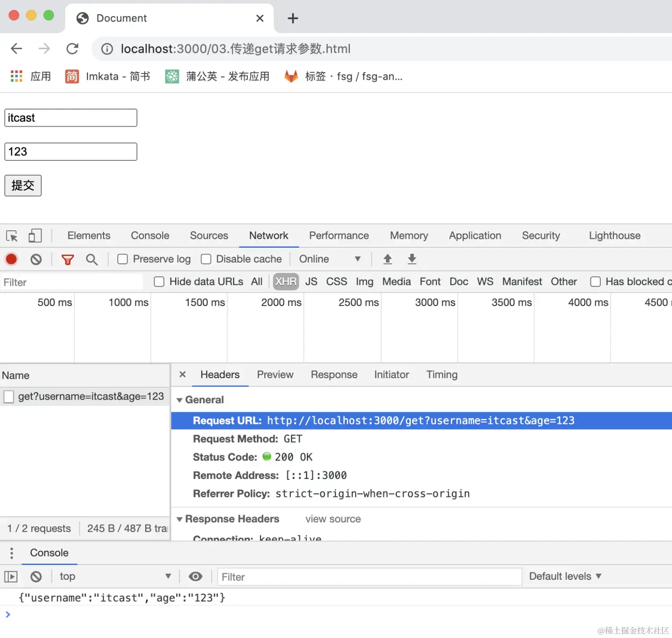
Task: Click the console Filter text field
Action: pyautogui.click(x=370, y=577)
